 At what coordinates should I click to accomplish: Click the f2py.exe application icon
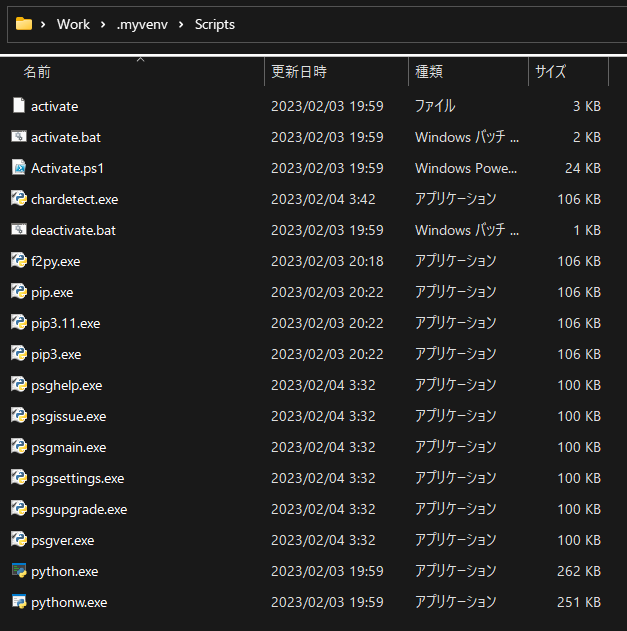pyautogui.click(x=18, y=261)
